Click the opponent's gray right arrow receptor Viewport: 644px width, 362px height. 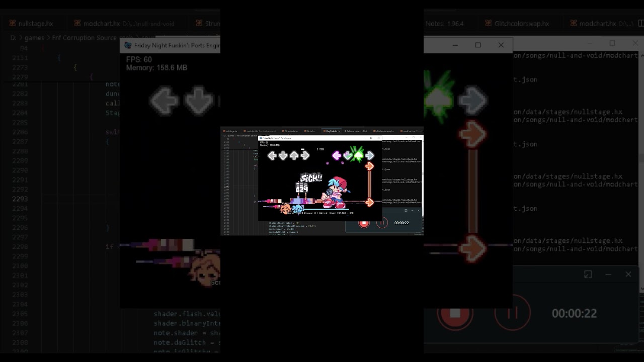305,156
